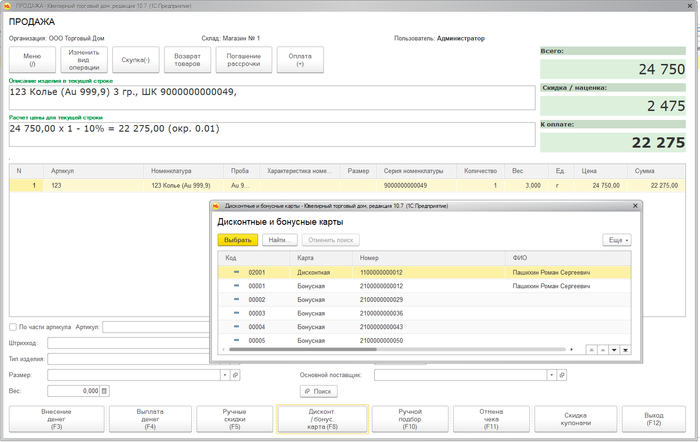Move down one row in card list
Screen dimensions: 700x442
coord(614,349)
